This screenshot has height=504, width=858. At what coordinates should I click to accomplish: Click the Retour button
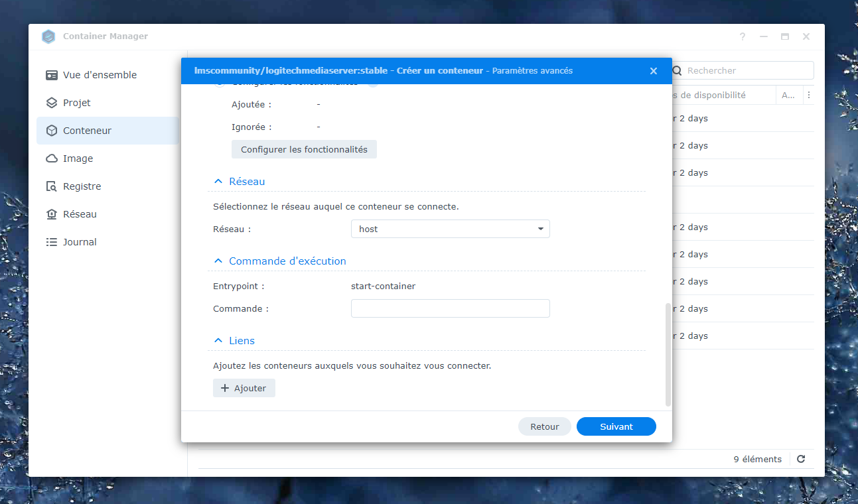tap(545, 426)
